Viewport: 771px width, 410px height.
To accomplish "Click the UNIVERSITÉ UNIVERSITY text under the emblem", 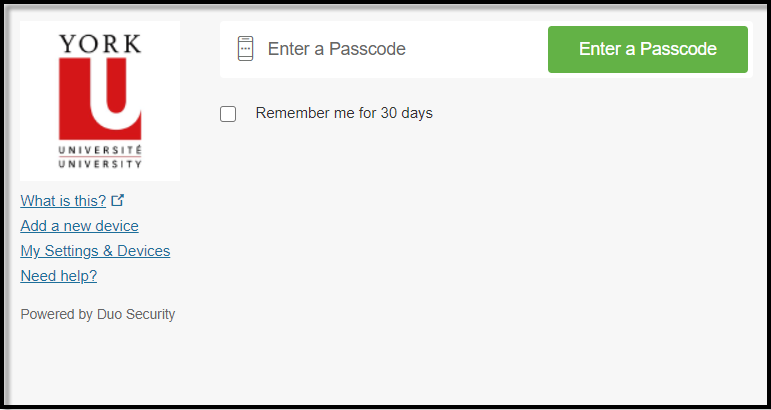I will click(x=100, y=155).
